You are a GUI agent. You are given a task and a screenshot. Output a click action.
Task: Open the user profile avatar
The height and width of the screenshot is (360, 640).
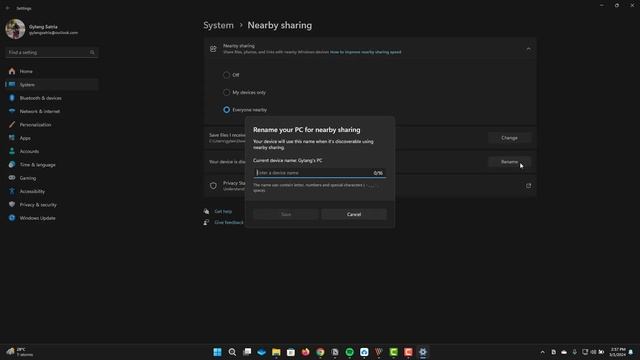pos(16,29)
